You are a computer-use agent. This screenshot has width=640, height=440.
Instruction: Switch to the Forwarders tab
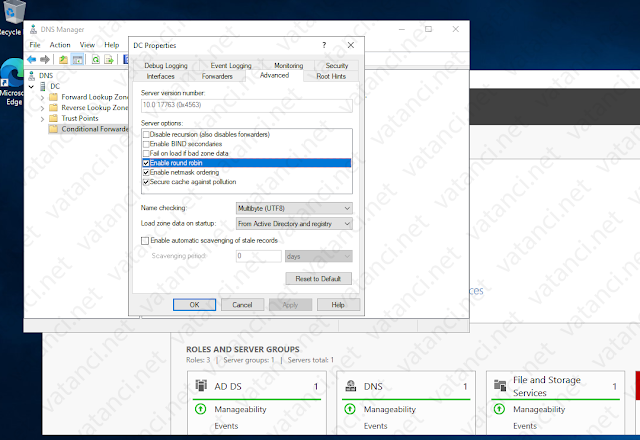click(x=217, y=76)
